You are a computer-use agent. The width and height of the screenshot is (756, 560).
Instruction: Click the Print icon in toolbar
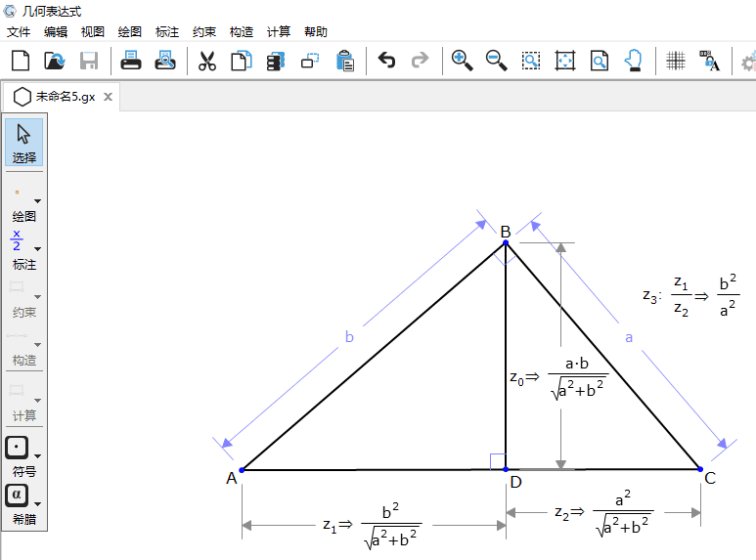click(132, 61)
